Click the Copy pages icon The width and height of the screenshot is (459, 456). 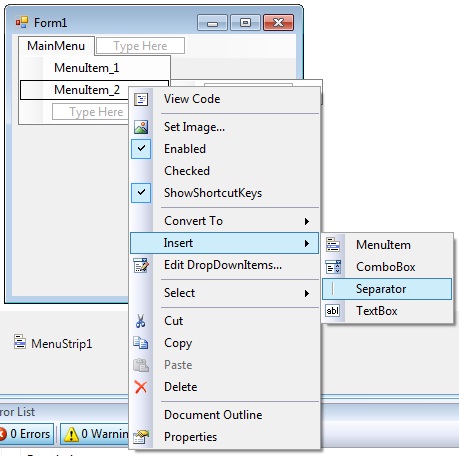coord(141,343)
